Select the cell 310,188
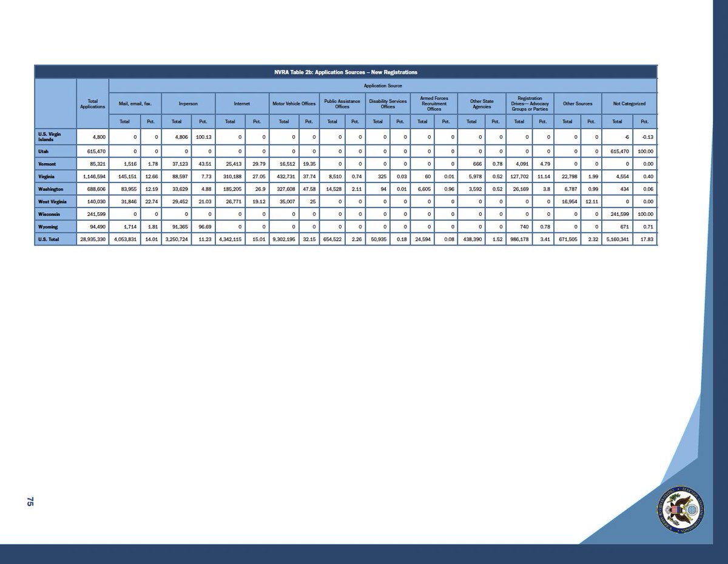This screenshot has width=728, height=564. pos(231,177)
